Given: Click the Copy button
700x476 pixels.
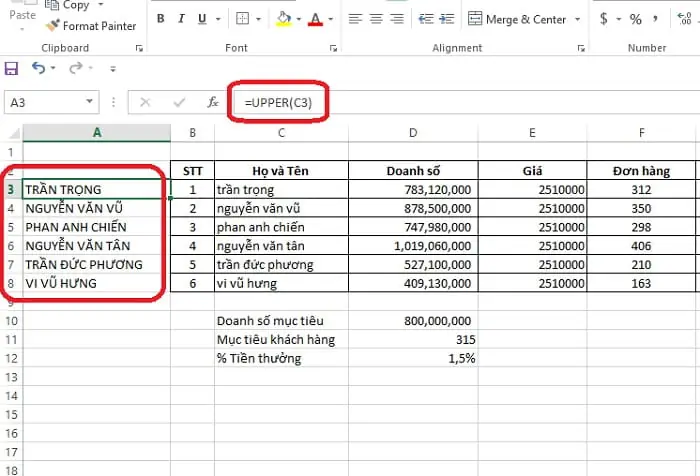Looking at the screenshot, I should [67, 5].
